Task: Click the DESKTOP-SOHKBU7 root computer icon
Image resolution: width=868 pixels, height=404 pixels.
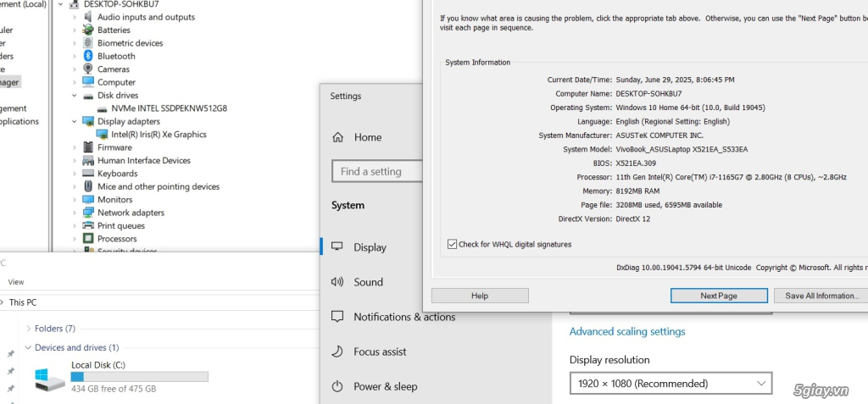Action: click(75, 4)
